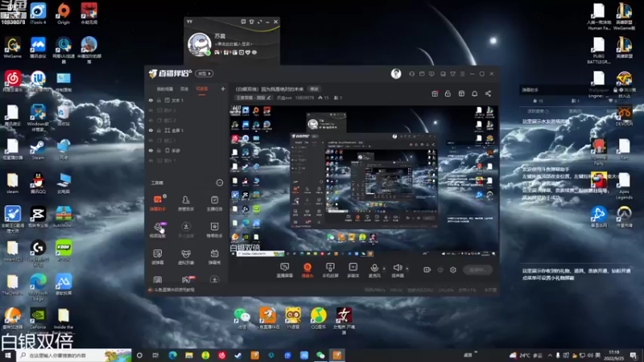Viewport: 644px width, 362px height.
Task: Hide the 文本 1 source layer
Action: [151, 100]
